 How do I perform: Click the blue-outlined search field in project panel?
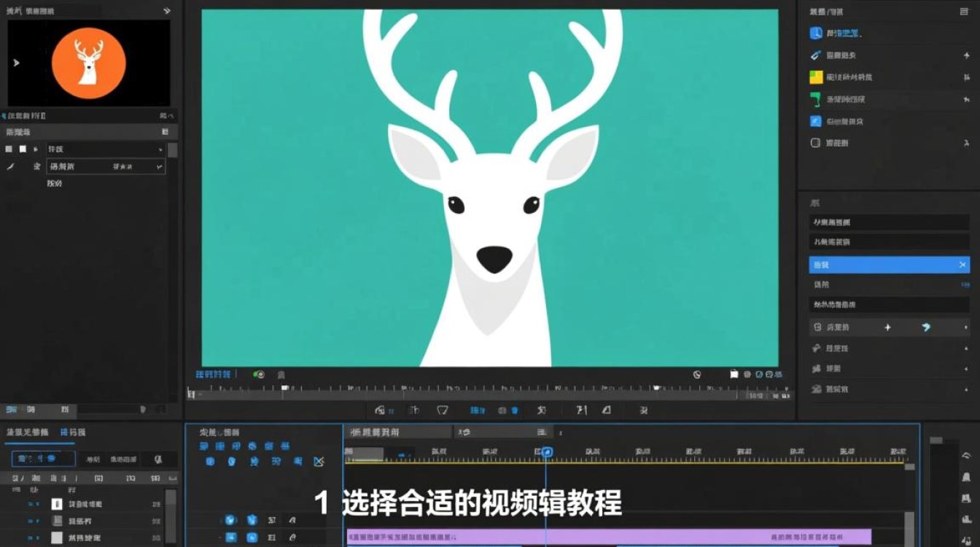click(44, 459)
